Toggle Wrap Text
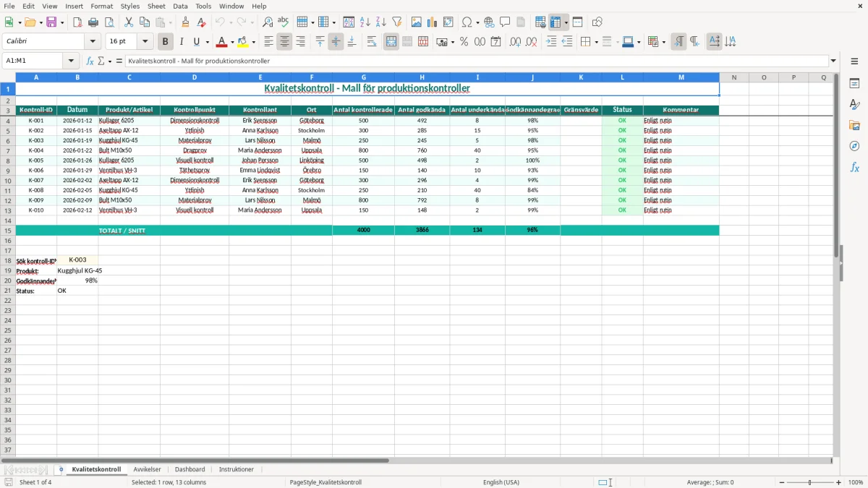The image size is (868, 488). click(x=372, y=42)
